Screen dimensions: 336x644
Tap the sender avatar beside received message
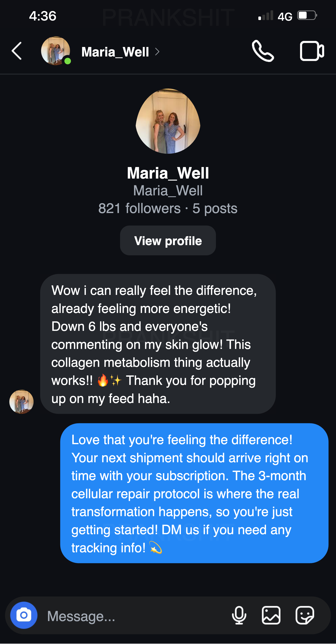point(21,402)
